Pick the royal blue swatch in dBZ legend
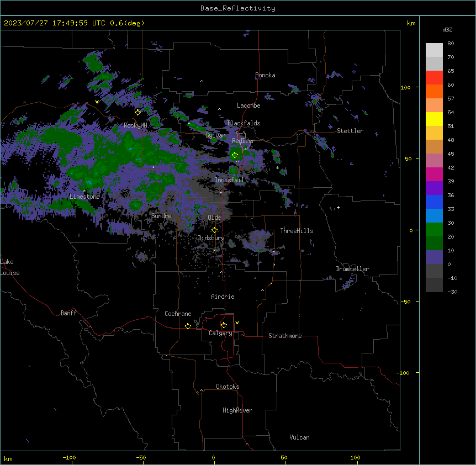Viewport: 476px width, 465px height. (x=434, y=202)
